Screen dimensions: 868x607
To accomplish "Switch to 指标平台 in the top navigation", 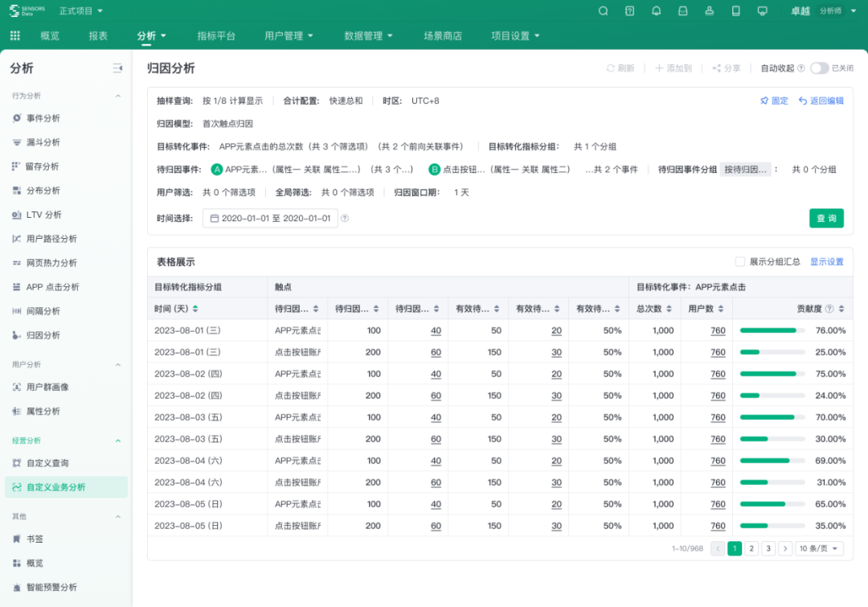I will coord(216,35).
